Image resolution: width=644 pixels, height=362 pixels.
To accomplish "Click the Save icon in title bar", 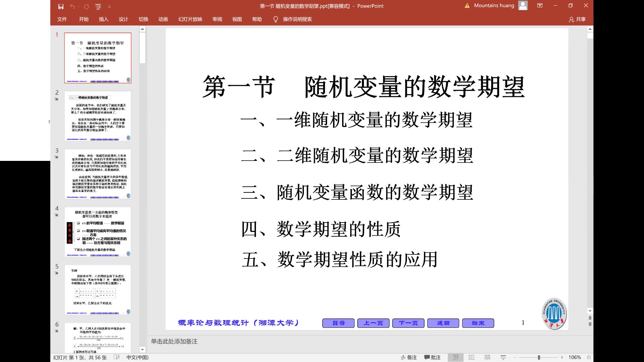I will 61,6.
